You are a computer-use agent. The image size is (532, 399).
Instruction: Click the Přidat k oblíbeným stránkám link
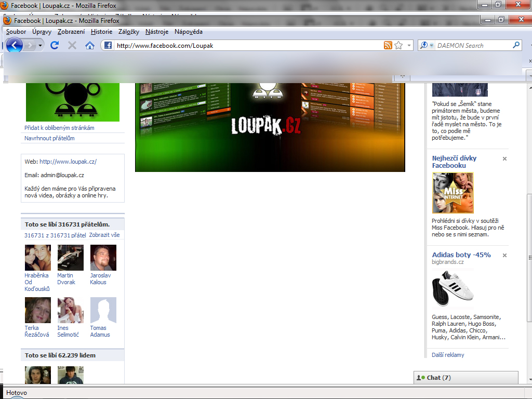click(x=59, y=128)
